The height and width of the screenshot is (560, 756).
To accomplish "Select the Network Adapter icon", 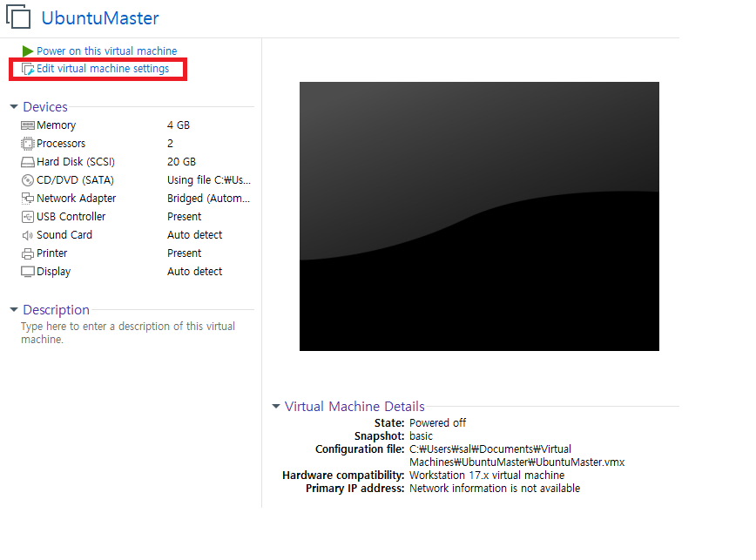I will (28, 199).
